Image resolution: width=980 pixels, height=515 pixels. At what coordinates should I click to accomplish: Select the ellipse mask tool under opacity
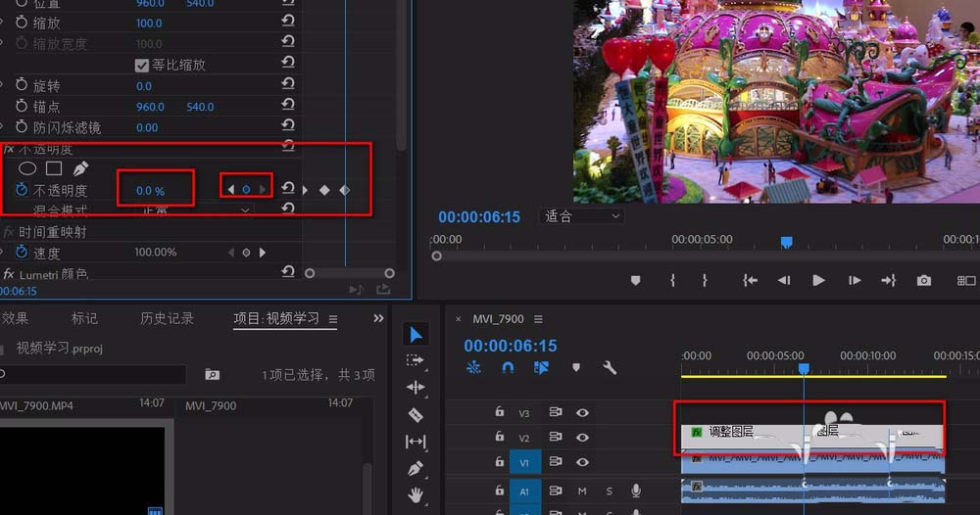pyautogui.click(x=27, y=168)
